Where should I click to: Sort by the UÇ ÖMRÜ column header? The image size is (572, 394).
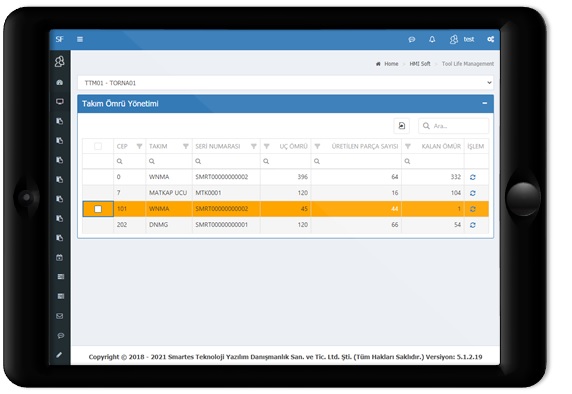click(293, 146)
